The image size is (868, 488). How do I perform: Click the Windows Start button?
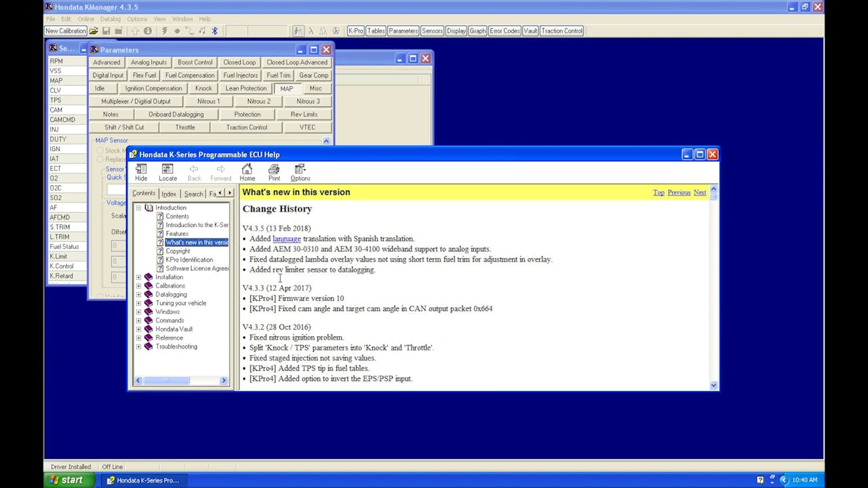coord(65,480)
